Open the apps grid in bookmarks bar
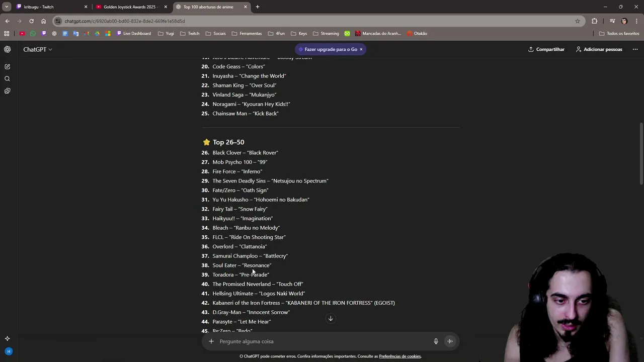The image size is (644, 362). point(7,34)
